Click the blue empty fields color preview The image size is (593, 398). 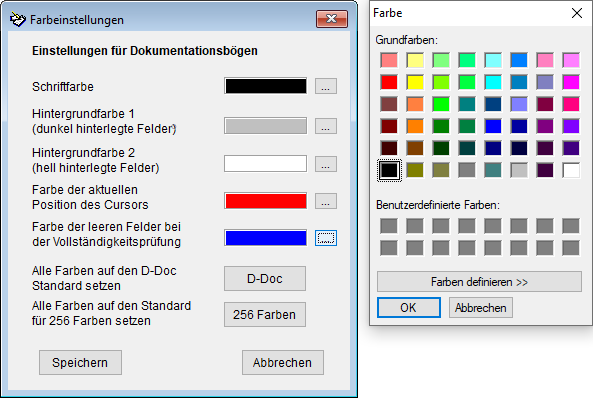click(265, 238)
